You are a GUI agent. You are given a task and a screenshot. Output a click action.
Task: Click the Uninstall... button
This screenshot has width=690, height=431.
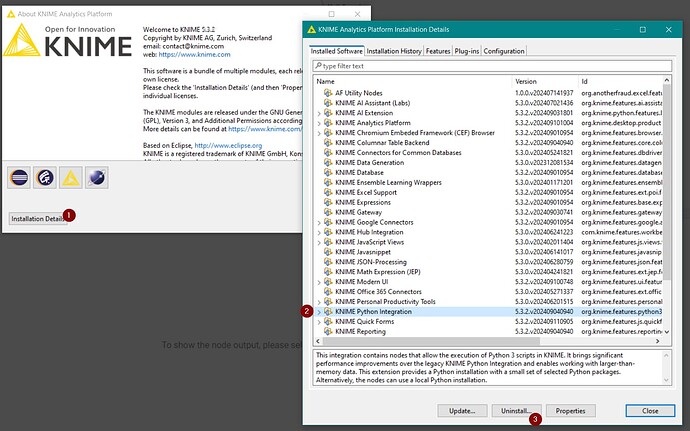(516, 411)
